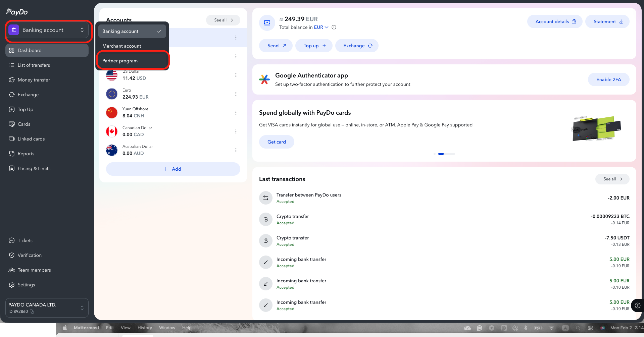Open the help question-mark widget
This screenshot has height=337, width=644.
[x=638, y=305]
